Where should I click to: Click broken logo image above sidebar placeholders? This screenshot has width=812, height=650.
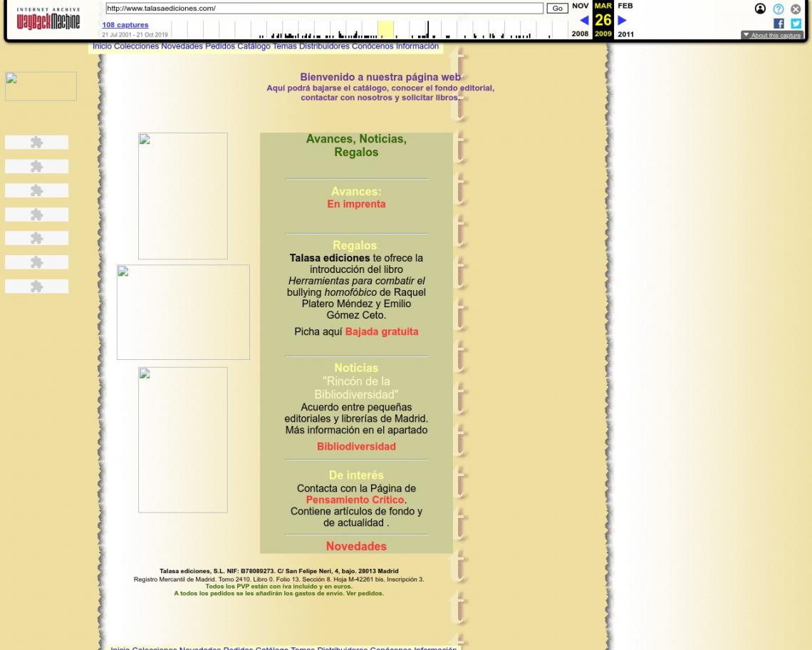(x=41, y=86)
